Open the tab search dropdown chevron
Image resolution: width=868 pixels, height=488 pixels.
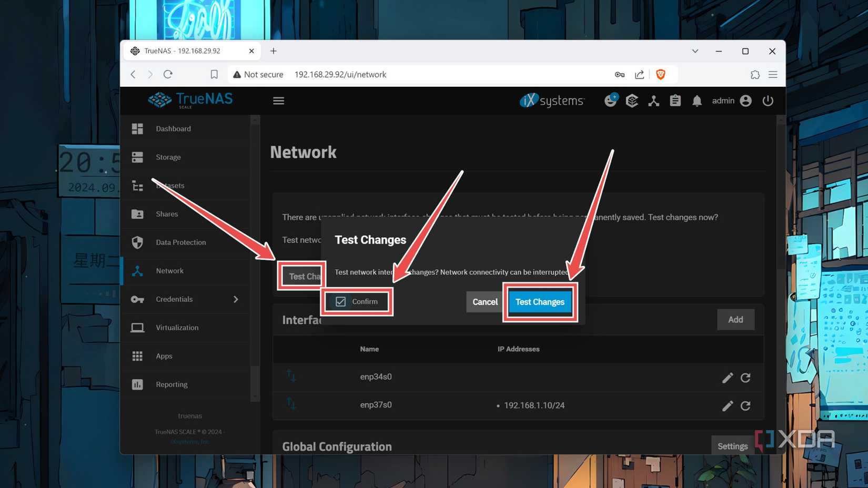pyautogui.click(x=695, y=51)
